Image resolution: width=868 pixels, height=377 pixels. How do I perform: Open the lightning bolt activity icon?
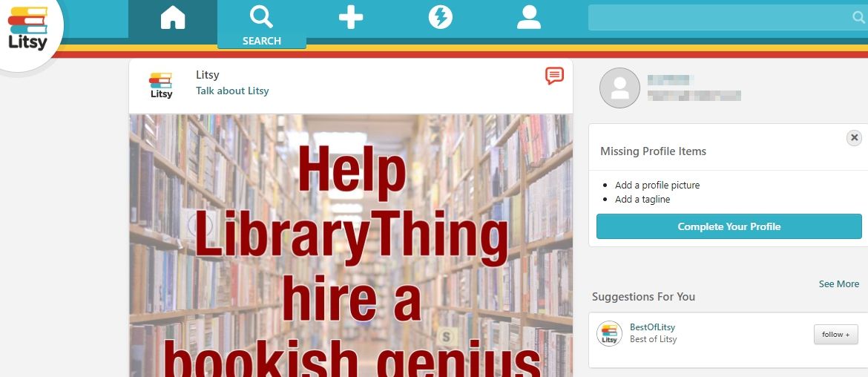[440, 19]
